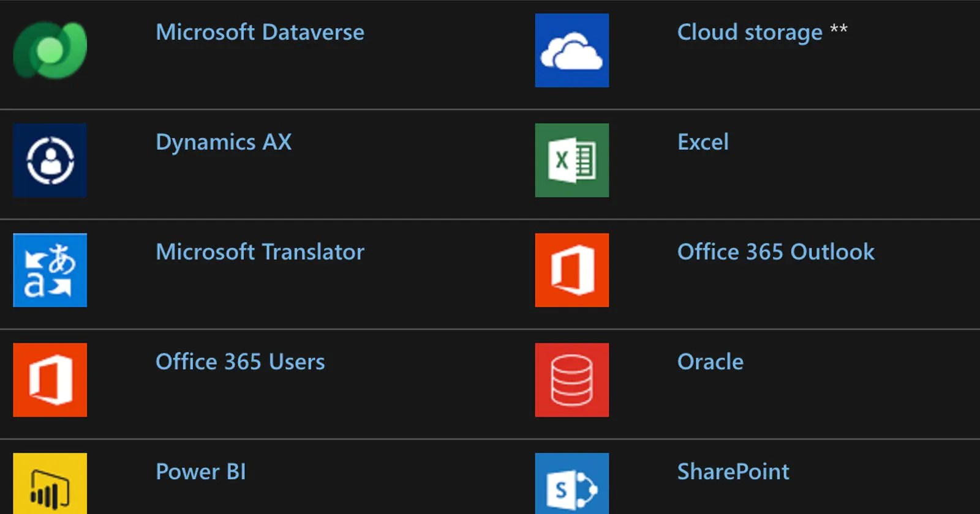Select the SharePoint icon
Image resolution: width=980 pixels, height=514 pixels.
tap(571, 486)
